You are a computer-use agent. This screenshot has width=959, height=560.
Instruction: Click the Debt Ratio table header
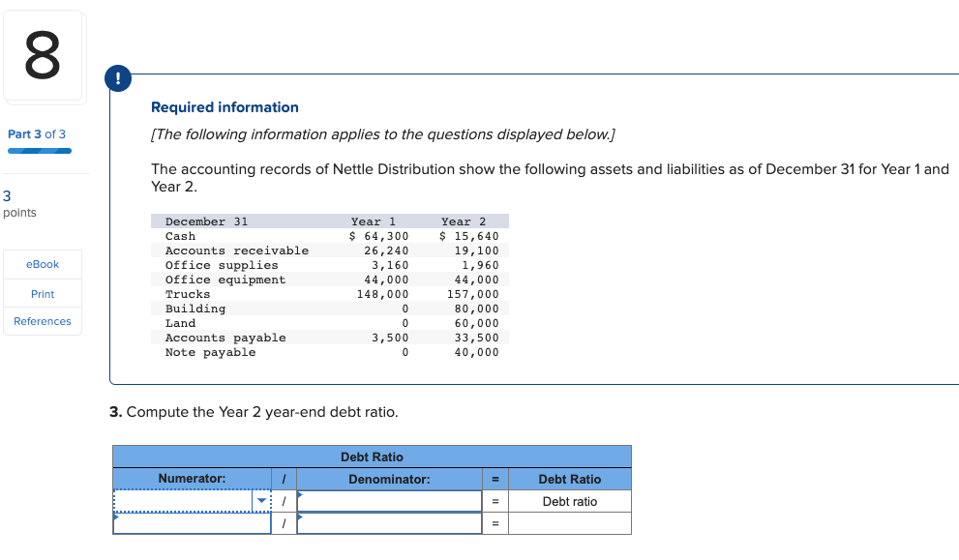(373, 457)
